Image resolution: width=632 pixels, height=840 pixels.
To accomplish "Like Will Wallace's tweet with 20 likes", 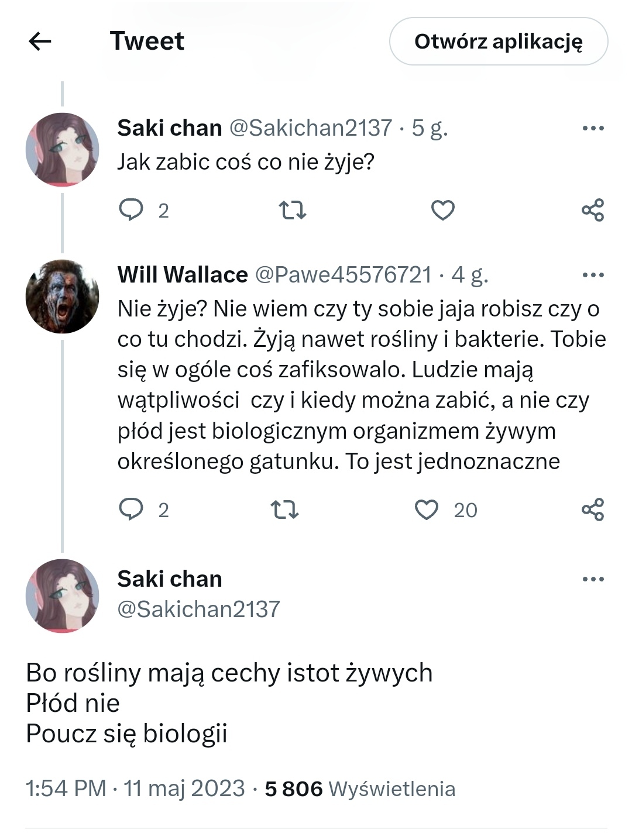I will pyautogui.click(x=427, y=509).
